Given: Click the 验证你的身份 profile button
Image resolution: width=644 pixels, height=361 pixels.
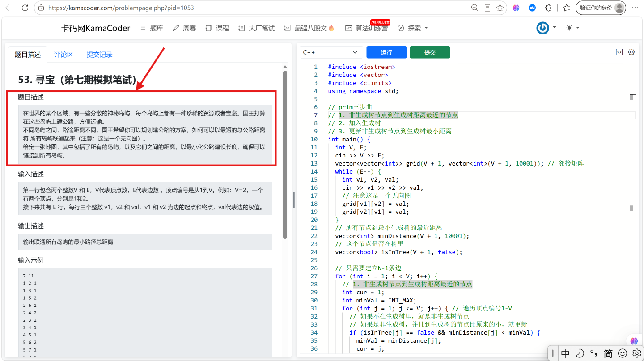Looking at the screenshot, I should pyautogui.click(x=601, y=8).
